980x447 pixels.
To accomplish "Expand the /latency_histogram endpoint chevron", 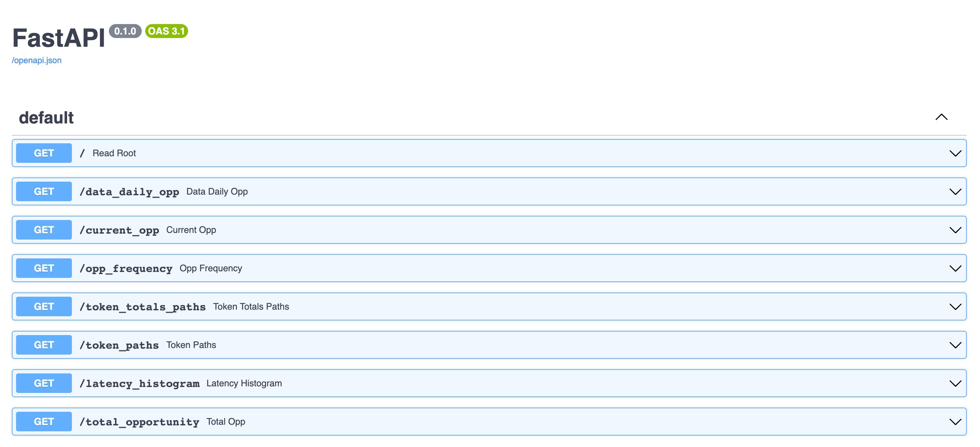I will tap(955, 384).
